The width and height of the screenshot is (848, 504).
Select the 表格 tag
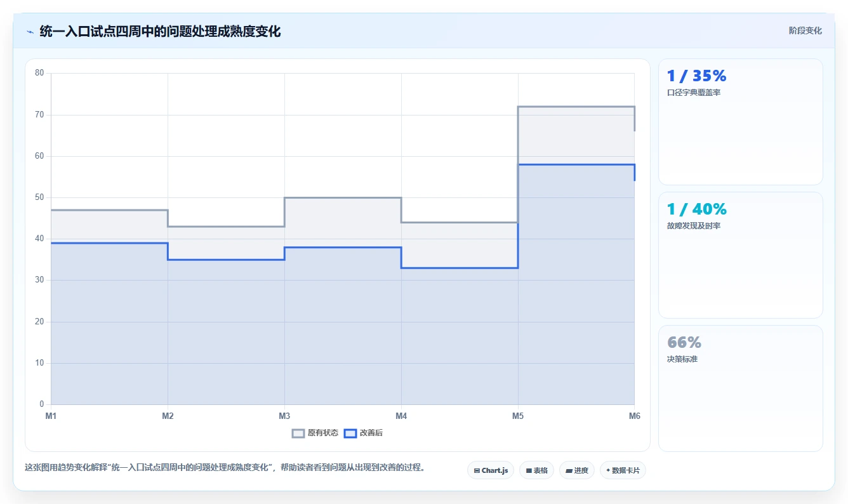[536, 470]
